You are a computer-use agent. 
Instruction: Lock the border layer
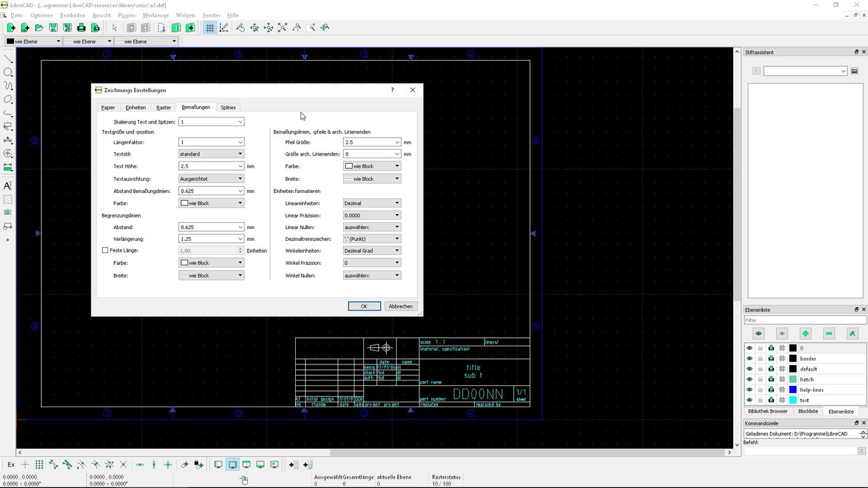tap(760, 358)
